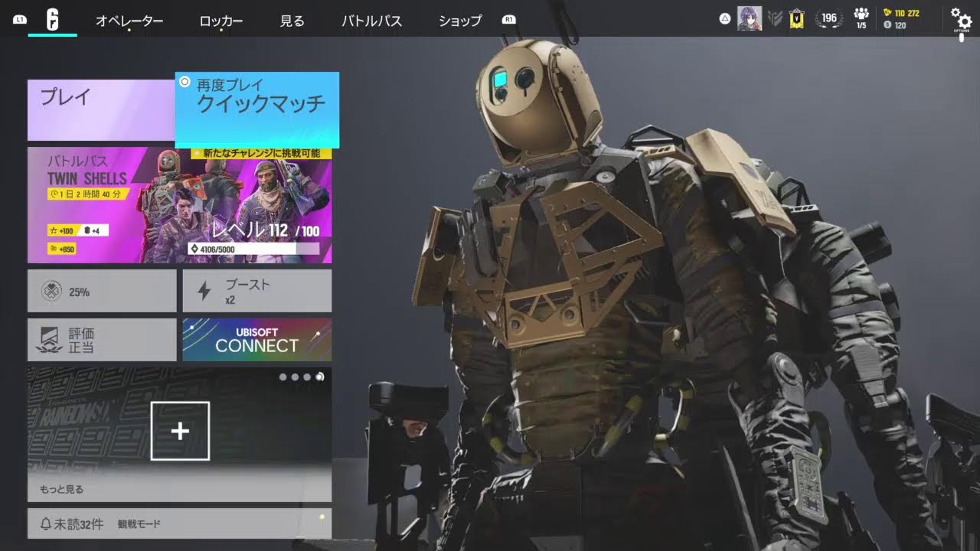Replay クイックマッチ quick match
Viewport: 980px width, 551px height.
257,109
